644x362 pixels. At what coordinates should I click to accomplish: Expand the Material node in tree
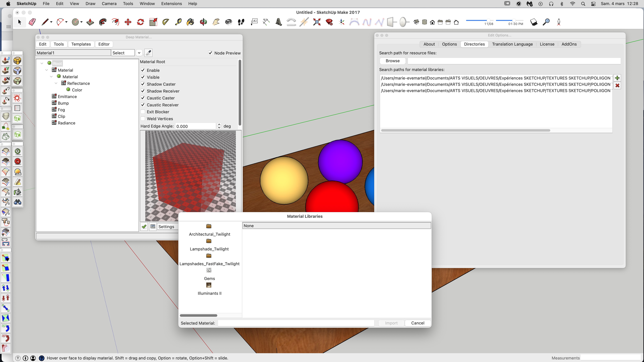coord(46,70)
